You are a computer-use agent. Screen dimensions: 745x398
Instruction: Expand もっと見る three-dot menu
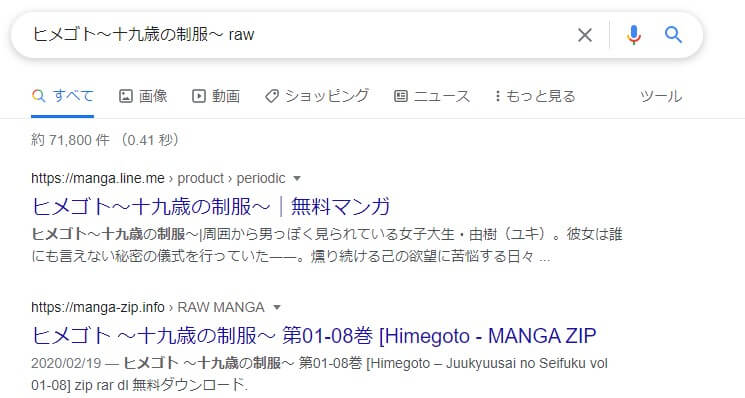coord(535,96)
